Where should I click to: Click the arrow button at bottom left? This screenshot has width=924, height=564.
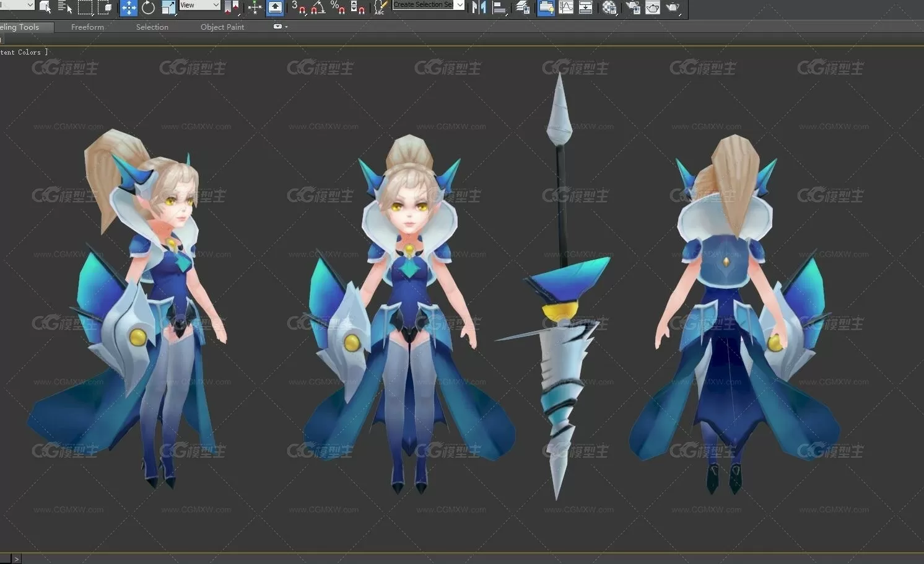coord(16,559)
